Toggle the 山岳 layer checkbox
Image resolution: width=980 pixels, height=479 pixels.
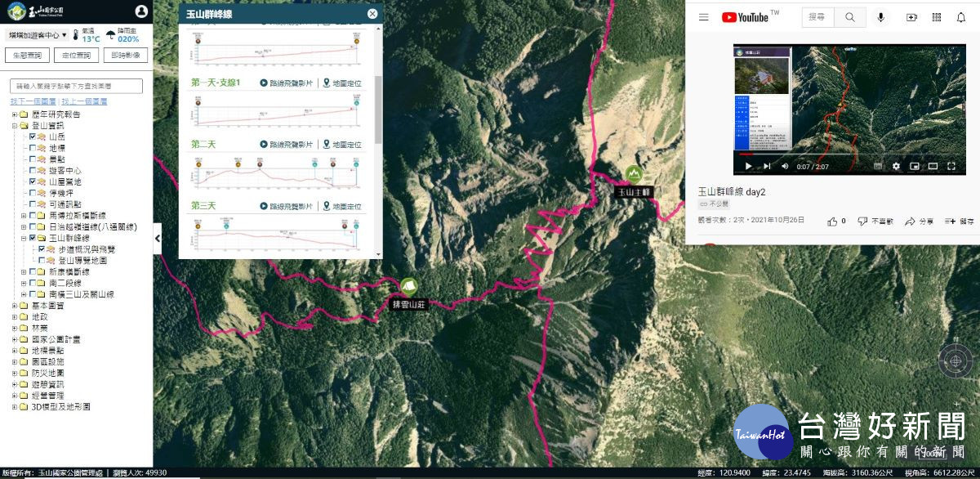[33, 137]
